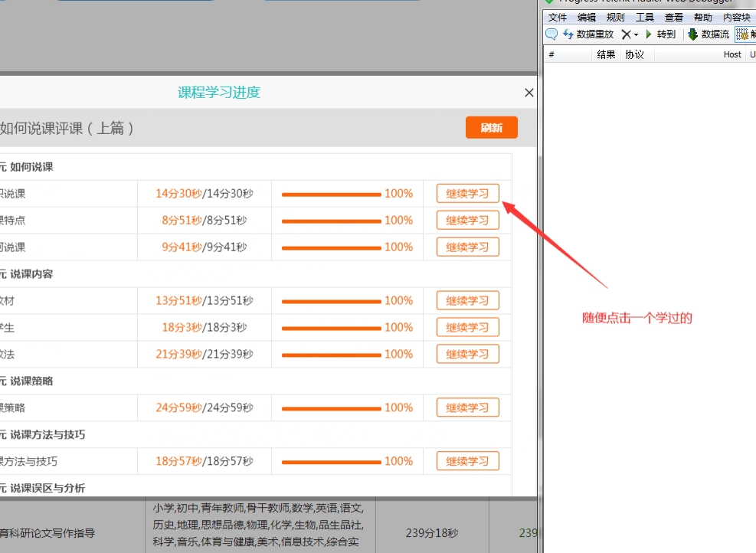The height and width of the screenshot is (553, 756).
Task: Click the 21分39秒/21分39秒 duration text
Action: 205,354
